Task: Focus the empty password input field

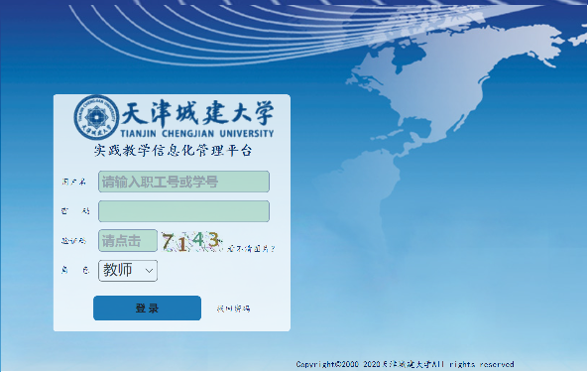Action: [183, 211]
